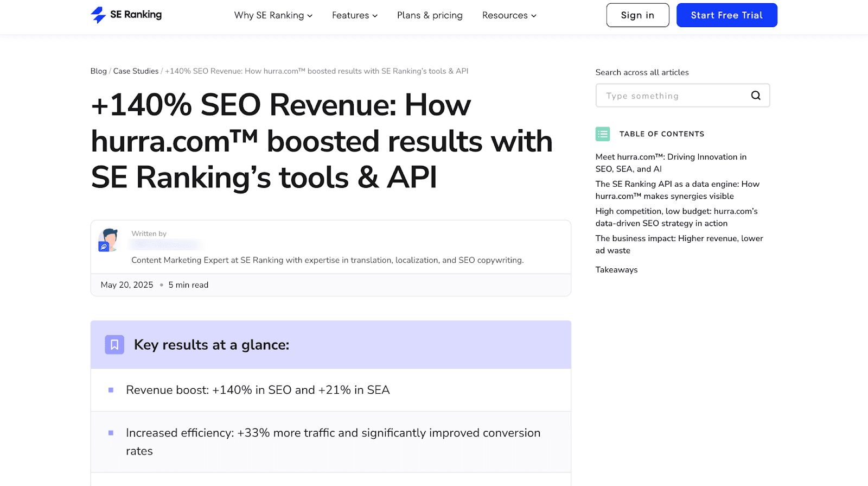Jump to The SE Ranking API as a data engine section

click(x=678, y=190)
